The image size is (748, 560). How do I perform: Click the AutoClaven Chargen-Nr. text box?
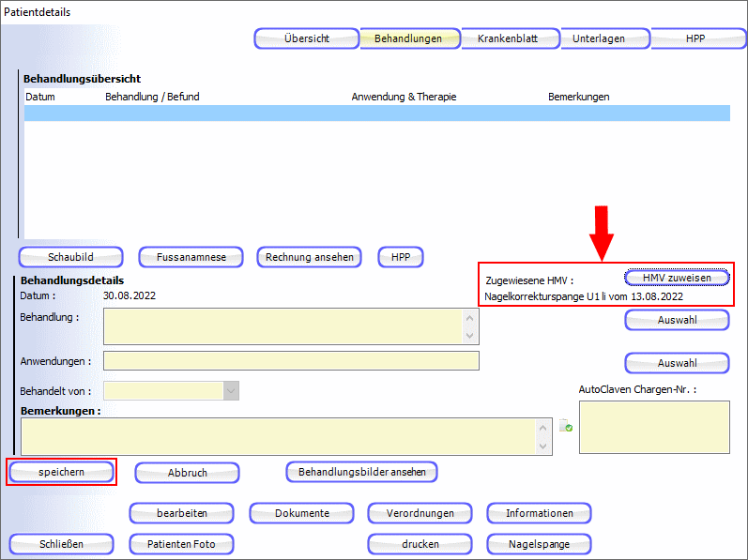(653, 428)
